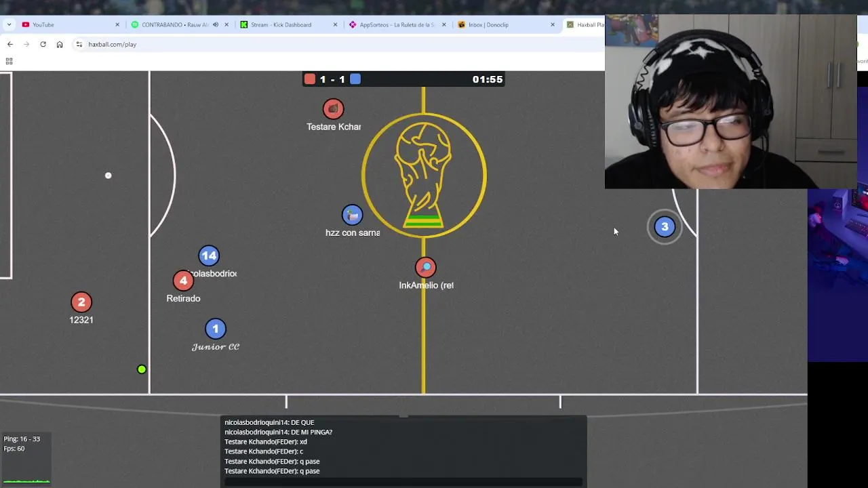The height and width of the screenshot is (488, 868).
Task: Close the Kick Dashboard tab
Action: (335, 24)
